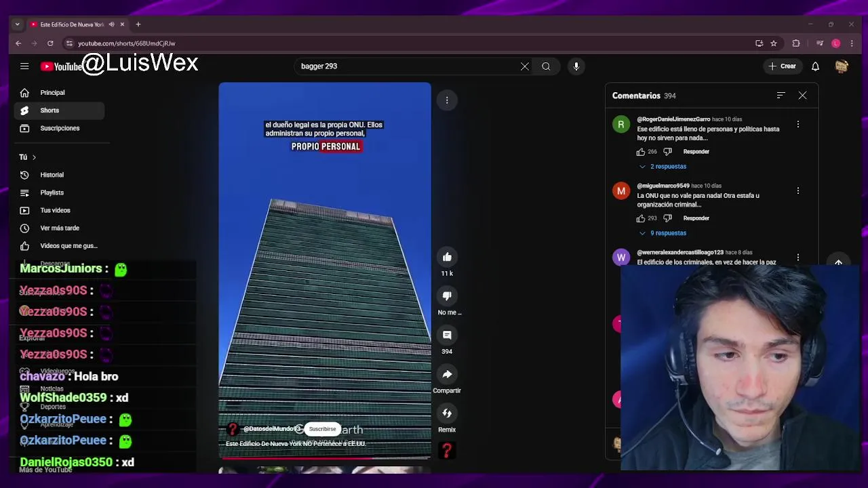Viewport: 868px width, 488px height.
Task: Bookmark this page with star icon
Action: click(774, 43)
